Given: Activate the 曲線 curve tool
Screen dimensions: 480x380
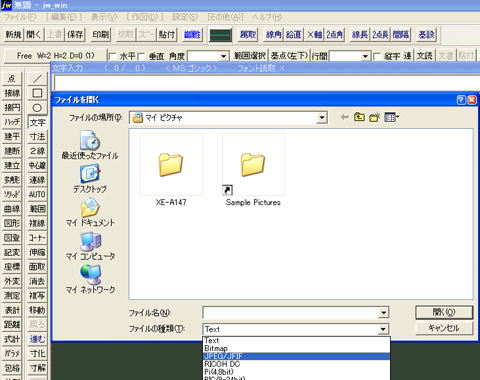Looking at the screenshot, I should click(12, 209).
